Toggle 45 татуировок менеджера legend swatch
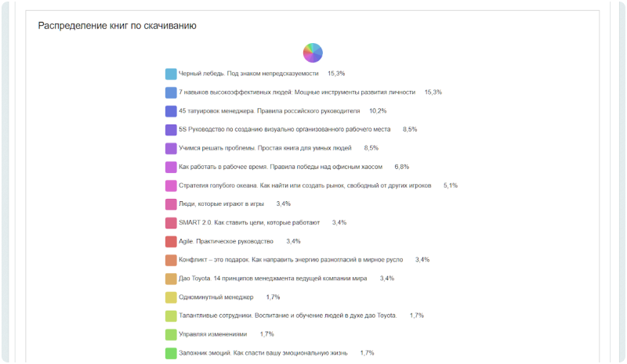This screenshot has width=627, height=364. point(171,111)
